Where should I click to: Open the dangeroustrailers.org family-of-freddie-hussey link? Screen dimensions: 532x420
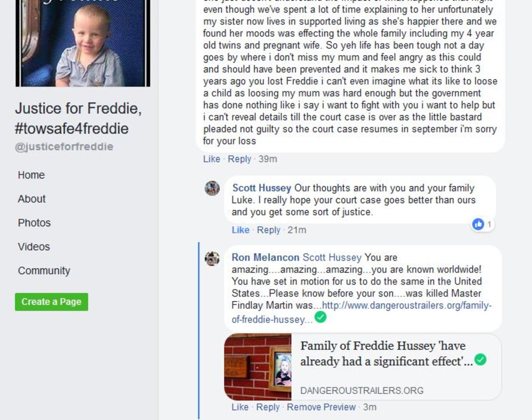362,313
